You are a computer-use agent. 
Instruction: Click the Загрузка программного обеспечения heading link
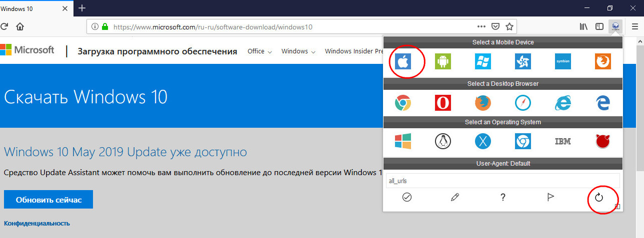[x=157, y=51]
